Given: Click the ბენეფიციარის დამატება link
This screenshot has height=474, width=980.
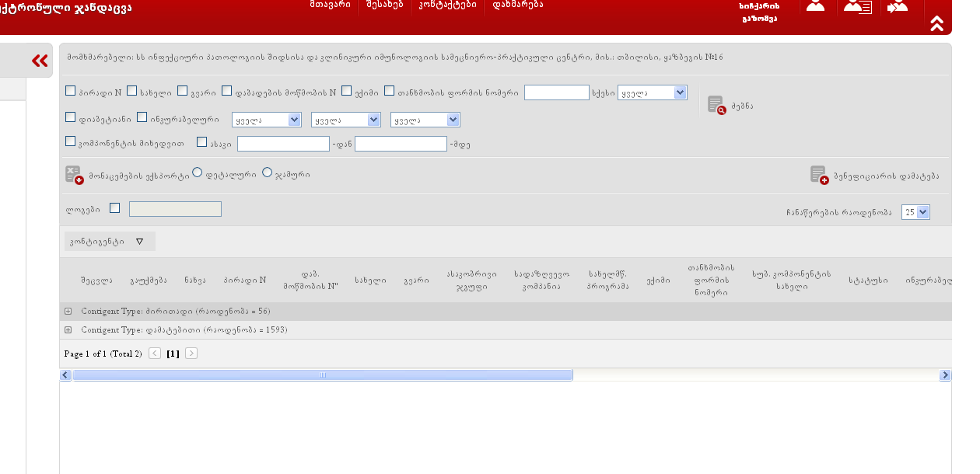Looking at the screenshot, I should [x=886, y=176].
